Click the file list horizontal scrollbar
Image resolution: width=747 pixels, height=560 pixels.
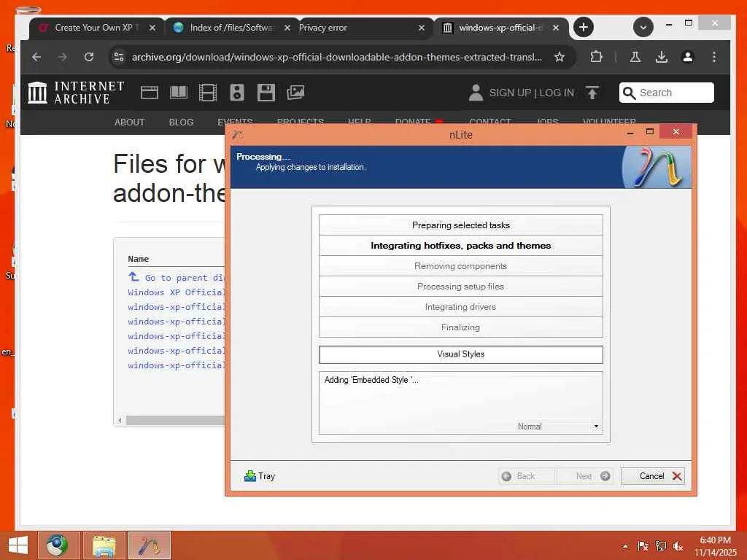175,421
